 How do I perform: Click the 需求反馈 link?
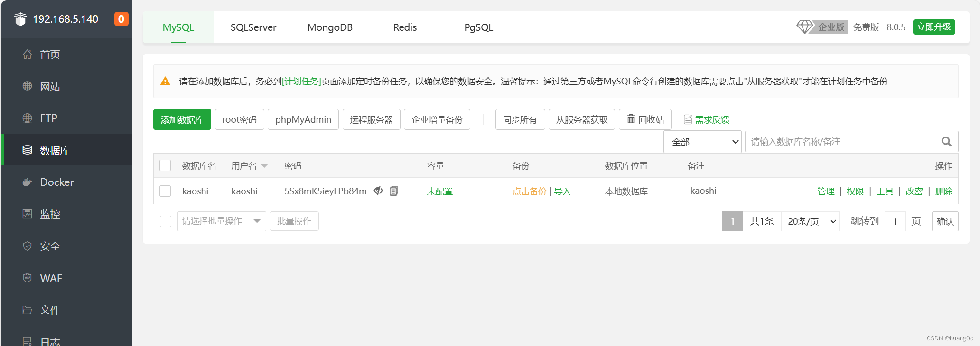point(712,120)
